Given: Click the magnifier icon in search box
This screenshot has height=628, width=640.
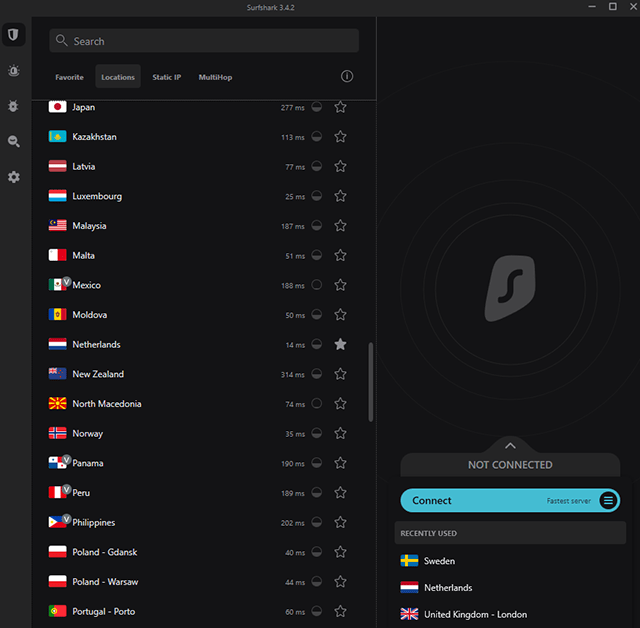Looking at the screenshot, I should coord(62,40).
